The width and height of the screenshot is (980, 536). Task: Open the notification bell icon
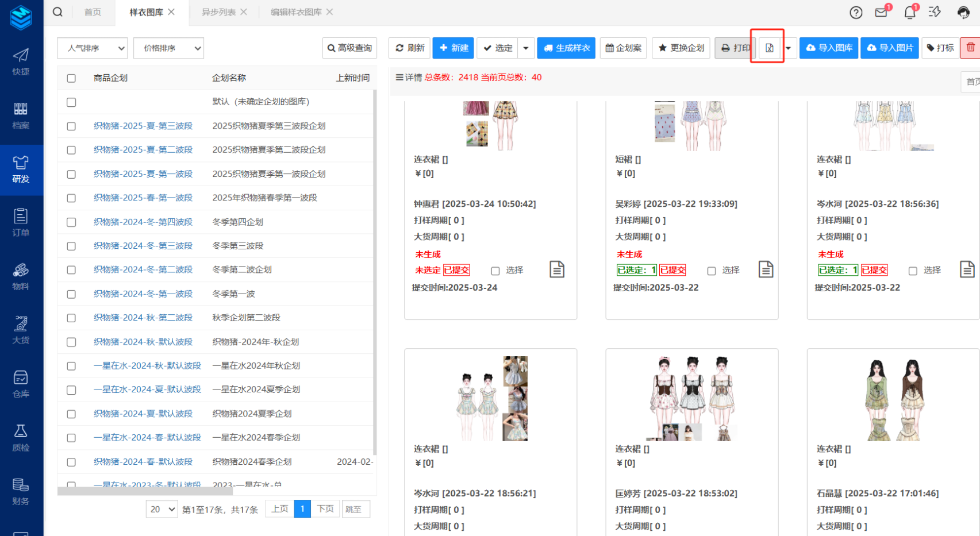pos(909,12)
